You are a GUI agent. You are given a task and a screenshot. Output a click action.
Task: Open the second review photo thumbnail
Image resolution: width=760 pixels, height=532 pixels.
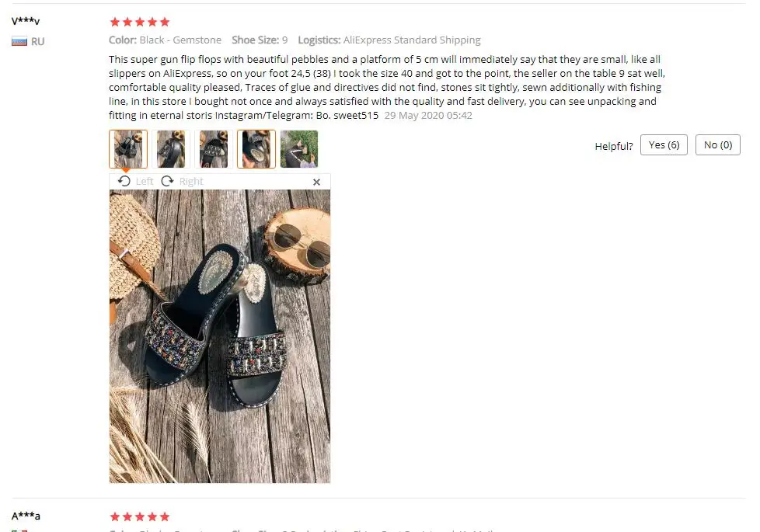pyautogui.click(x=171, y=149)
